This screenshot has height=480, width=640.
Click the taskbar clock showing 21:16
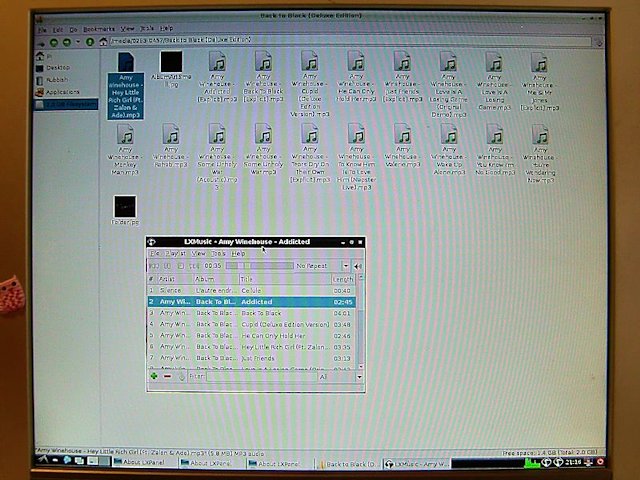pyautogui.click(x=573, y=462)
